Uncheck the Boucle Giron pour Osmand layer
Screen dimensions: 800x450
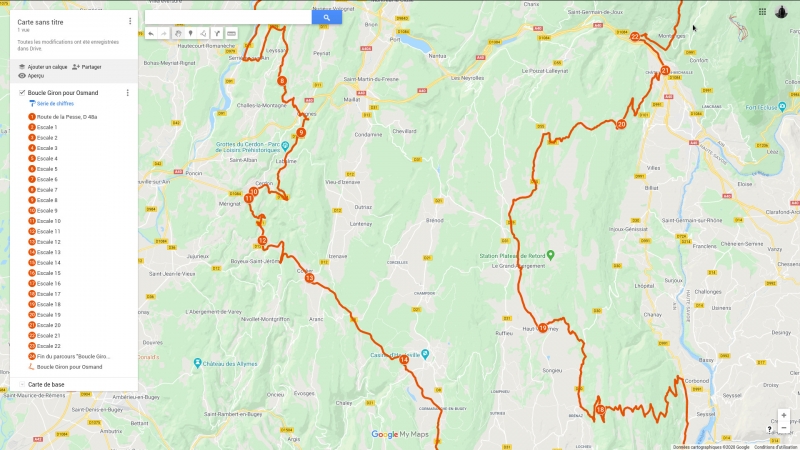click(x=22, y=93)
